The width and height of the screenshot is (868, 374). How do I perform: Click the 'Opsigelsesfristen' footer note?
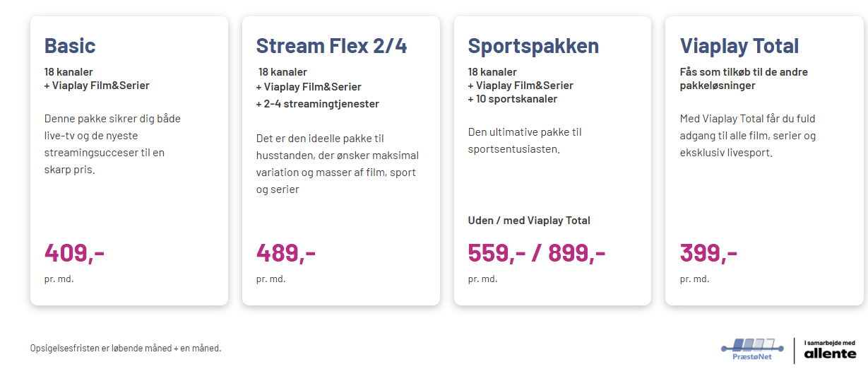(126, 348)
